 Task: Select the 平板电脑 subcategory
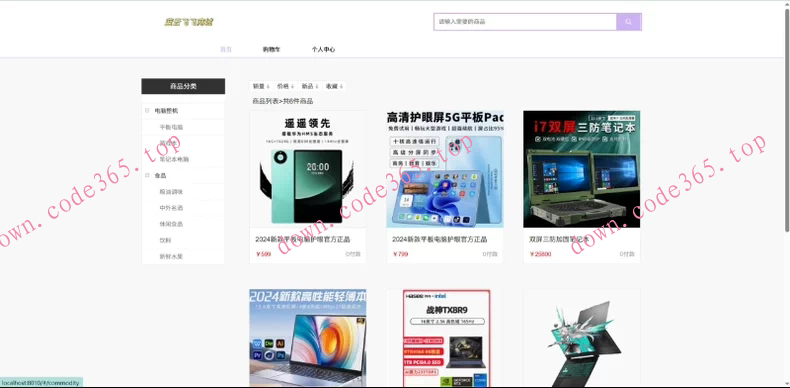[171, 127]
